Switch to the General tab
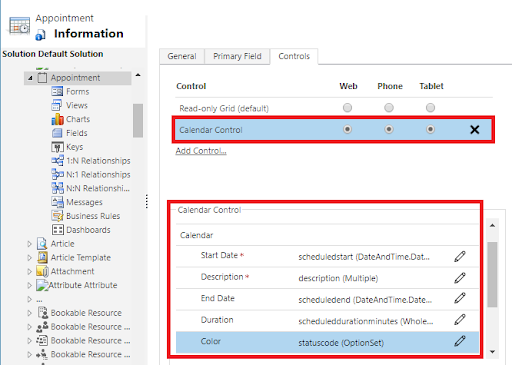Viewport: 512px width, 365px height. [x=182, y=56]
